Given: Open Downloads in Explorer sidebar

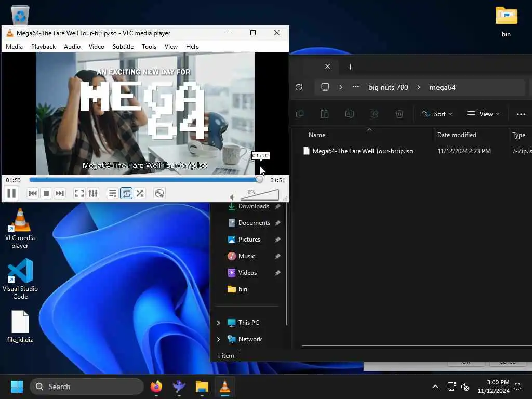Looking at the screenshot, I should tap(254, 206).
